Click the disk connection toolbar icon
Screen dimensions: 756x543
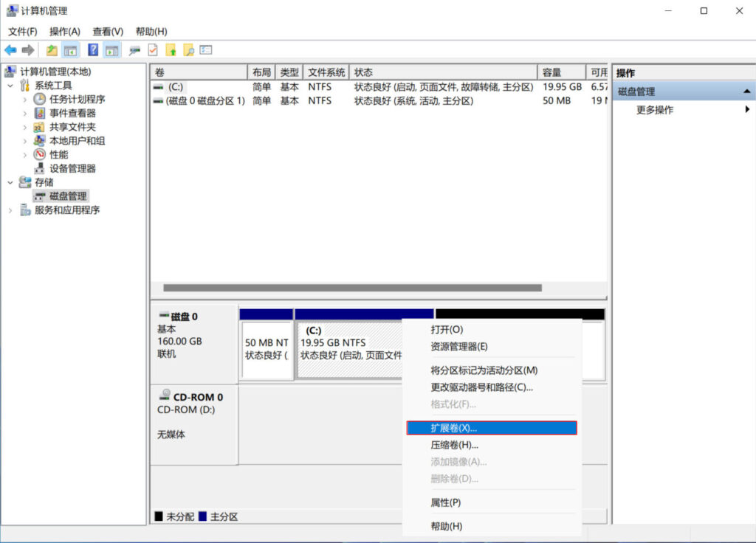pyautogui.click(x=134, y=50)
